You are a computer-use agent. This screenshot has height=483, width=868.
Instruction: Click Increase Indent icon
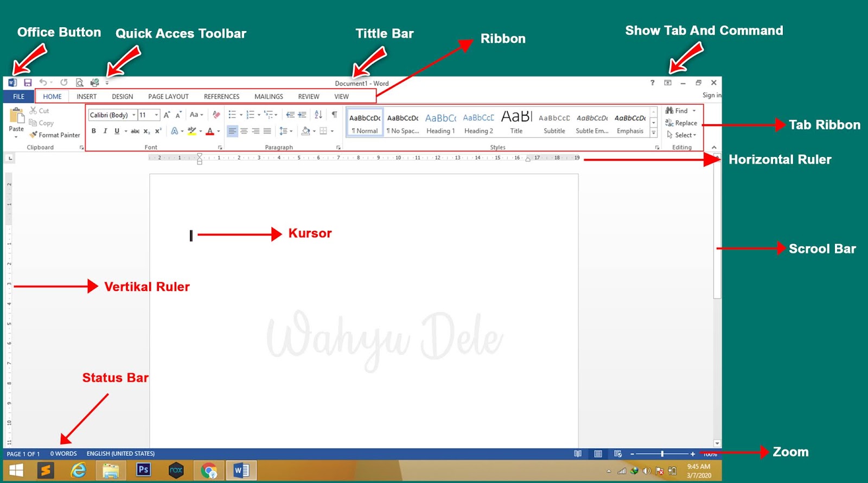pos(302,115)
